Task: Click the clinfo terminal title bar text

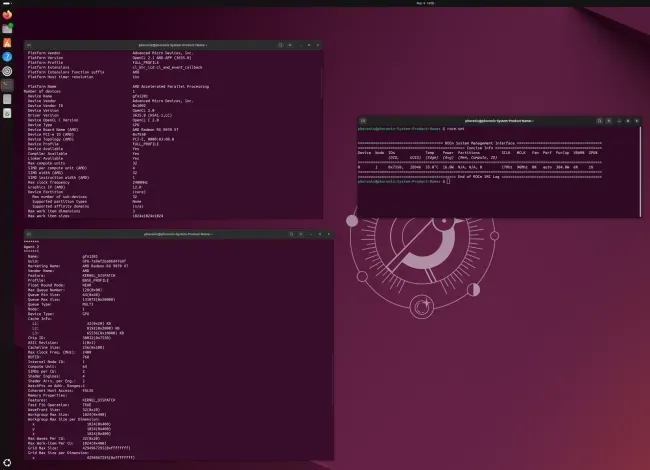Action: 173,45
